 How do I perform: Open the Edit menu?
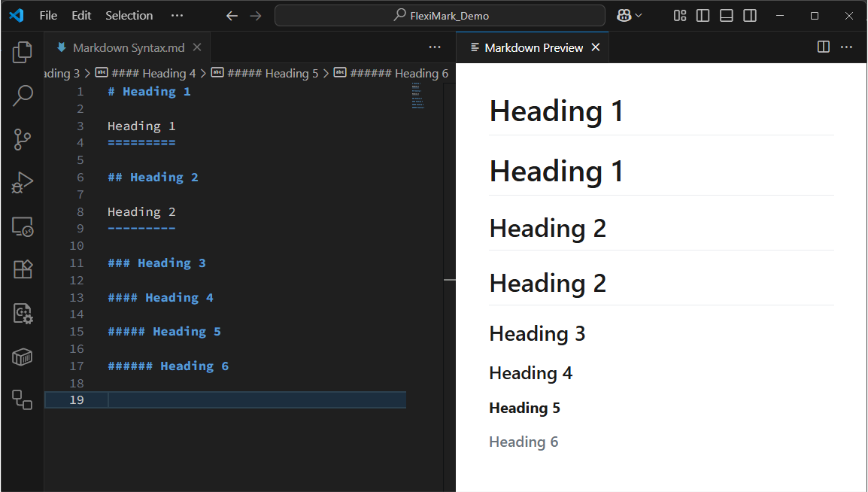tap(80, 16)
